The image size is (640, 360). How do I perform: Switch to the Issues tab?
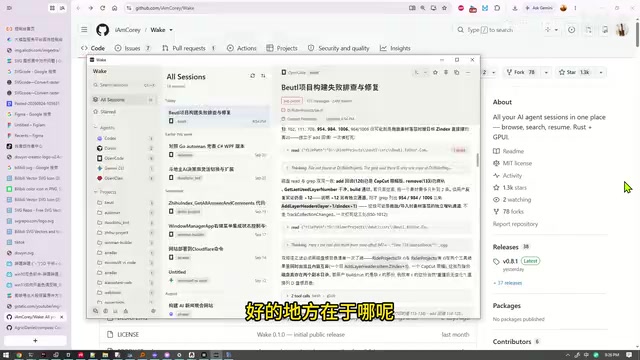[x=132, y=48]
